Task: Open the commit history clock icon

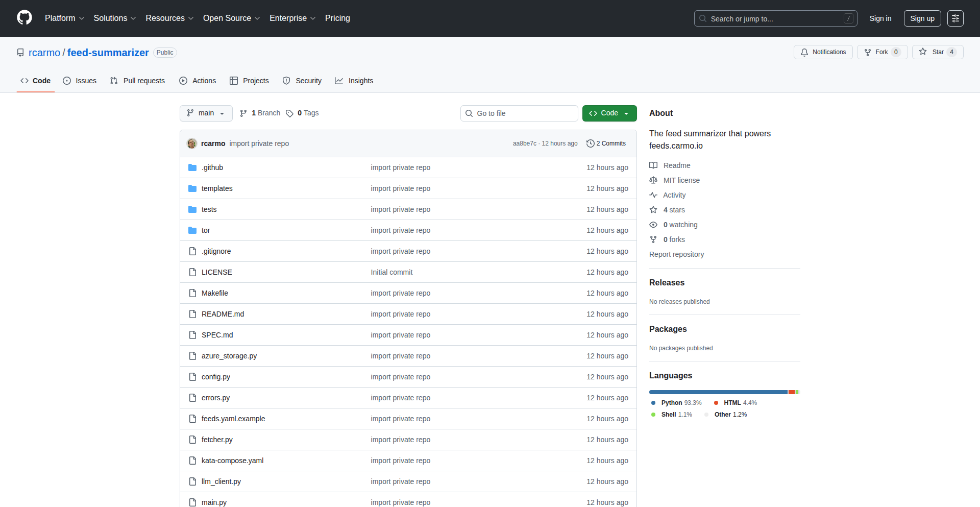Action: [x=590, y=143]
